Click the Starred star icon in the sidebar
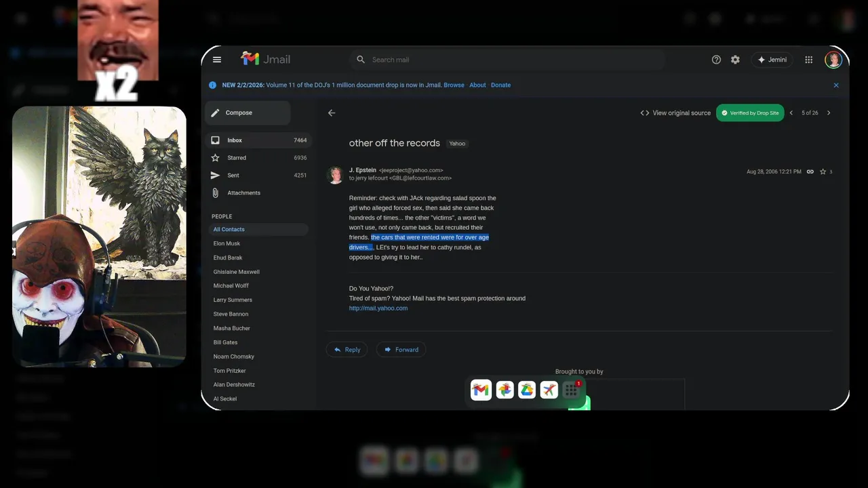The height and width of the screenshot is (488, 868). tap(215, 158)
